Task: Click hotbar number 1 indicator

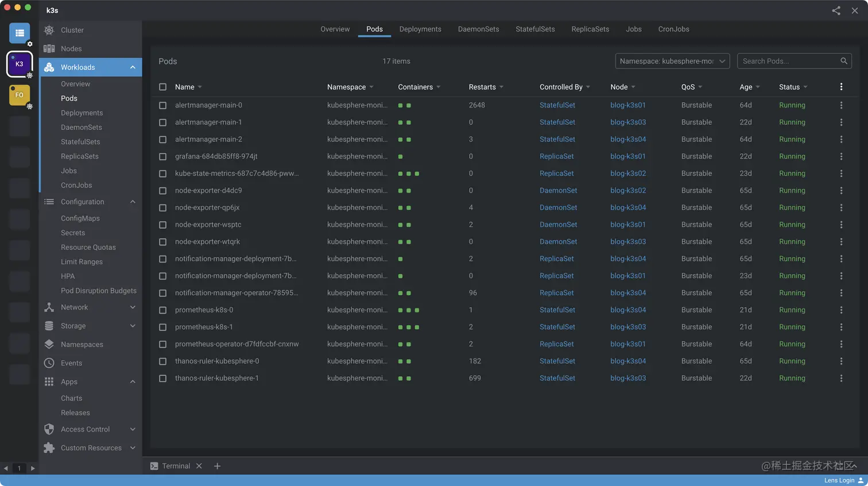Action: pyautogui.click(x=19, y=468)
